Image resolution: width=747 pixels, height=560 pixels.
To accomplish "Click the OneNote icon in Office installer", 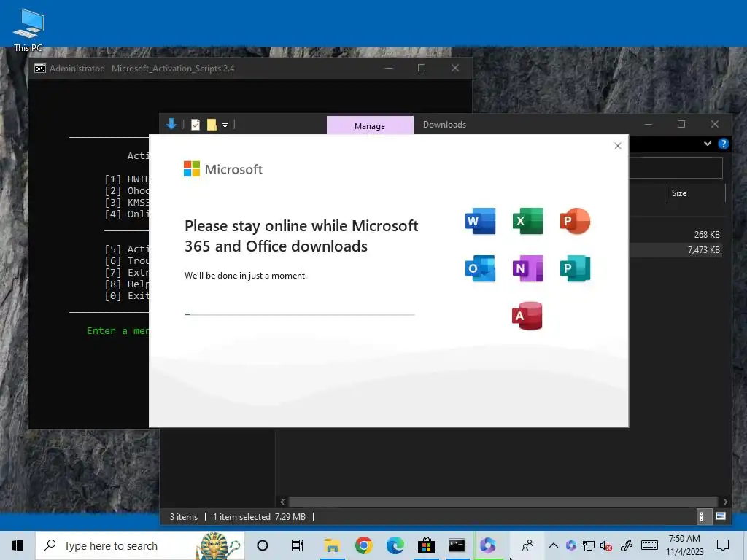I will tap(527, 268).
